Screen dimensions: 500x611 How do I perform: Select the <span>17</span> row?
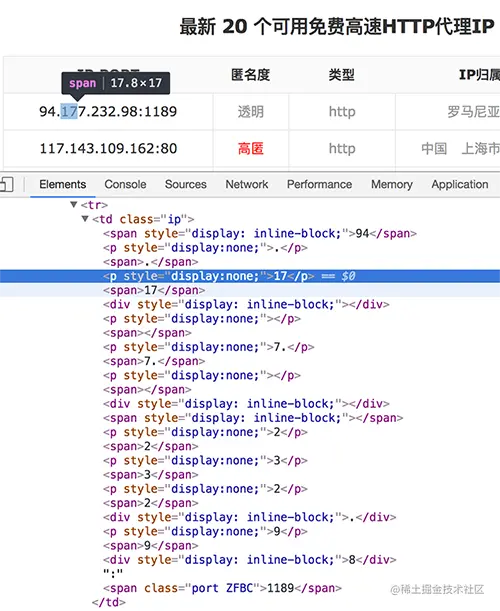point(154,290)
